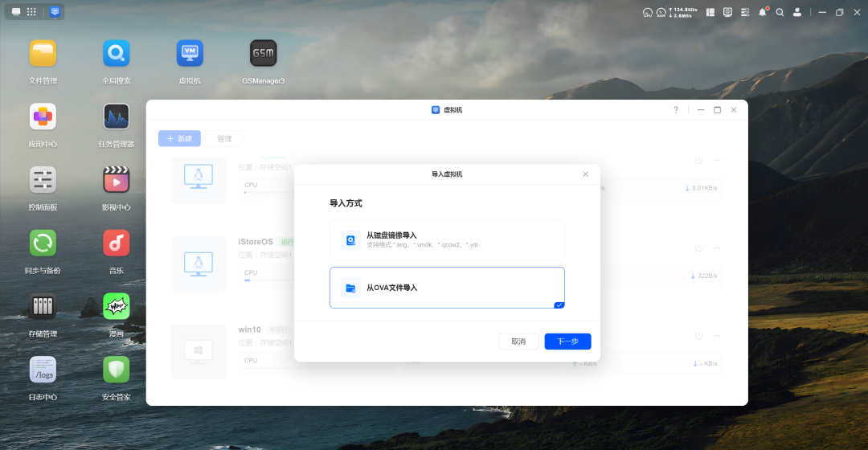The width and height of the screenshot is (868, 450).
Task: Click the CPU gauge in top bar
Action: (647, 12)
